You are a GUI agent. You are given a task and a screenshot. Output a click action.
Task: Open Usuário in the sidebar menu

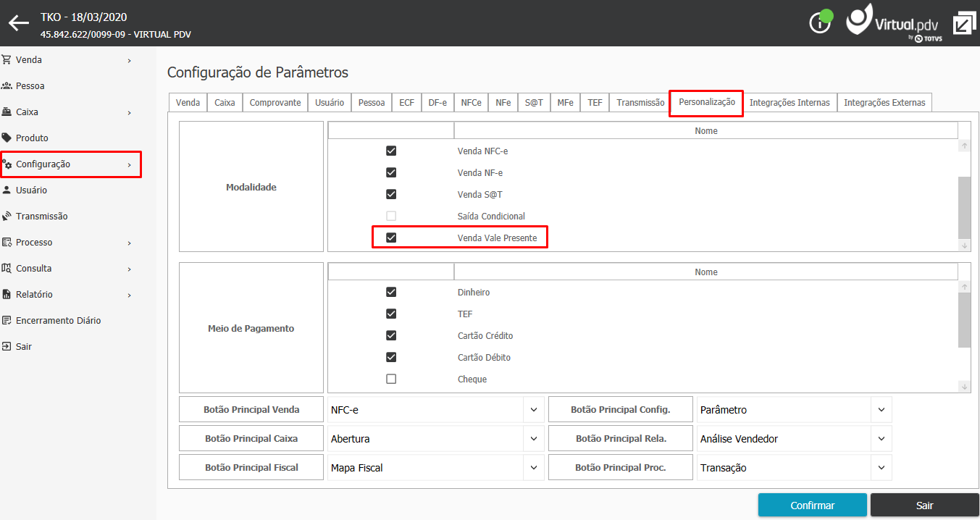pyautogui.click(x=31, y=190)
